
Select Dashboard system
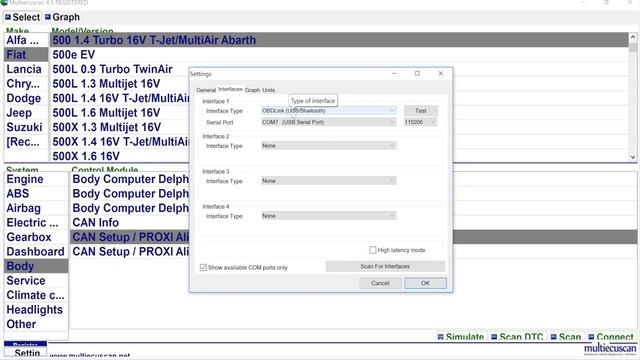36,251
